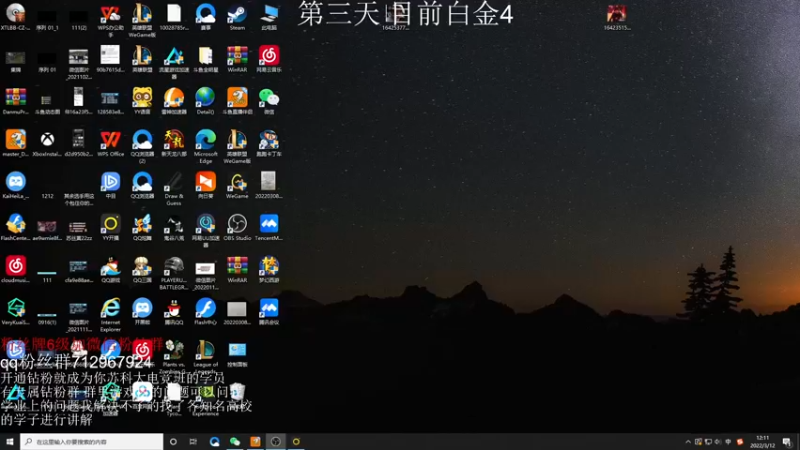The width and height of the screenshot is (800, 450).
Task: Open Cortana circle on taskbar
Action: pos(173,441)
